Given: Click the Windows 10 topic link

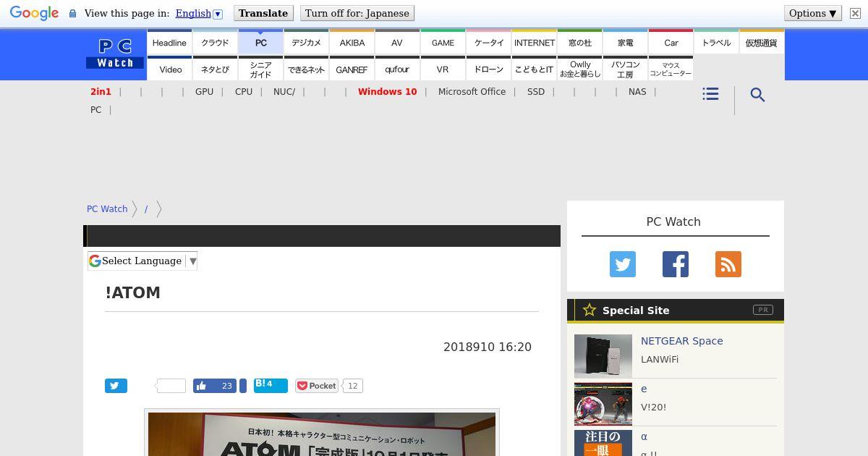Looking at the screenshot, I should [387, 91].
